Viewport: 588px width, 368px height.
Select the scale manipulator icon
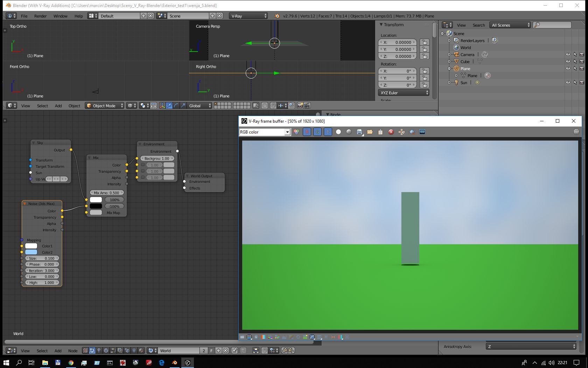(x=183, y=105)
